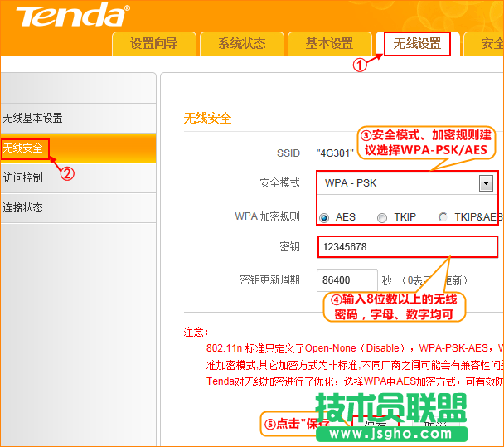Expand the 安全模式 dropdown arrow
Viewport: 504px width, 447px height.
486,183
